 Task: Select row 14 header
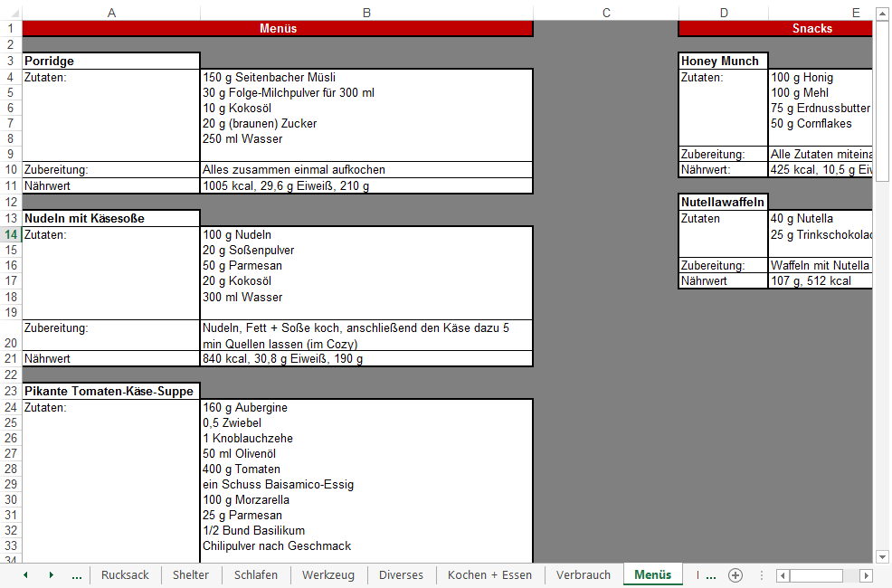click(x=11, y=234)
